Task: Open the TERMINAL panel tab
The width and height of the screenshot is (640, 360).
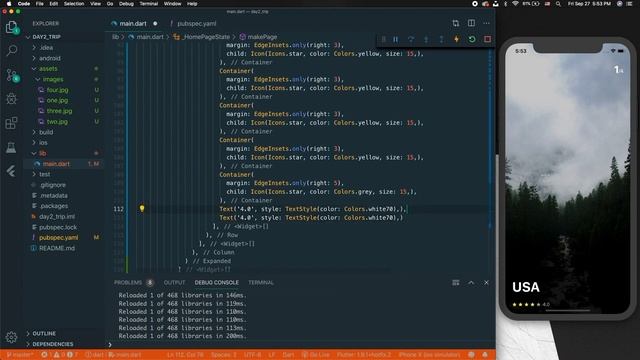Action: pos(261,282)
